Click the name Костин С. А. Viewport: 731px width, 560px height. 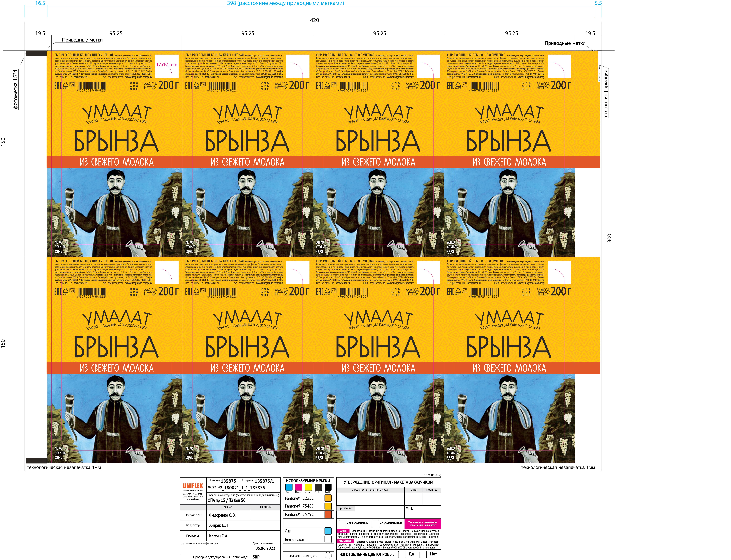pyautogui.click(x=219, y=536)
